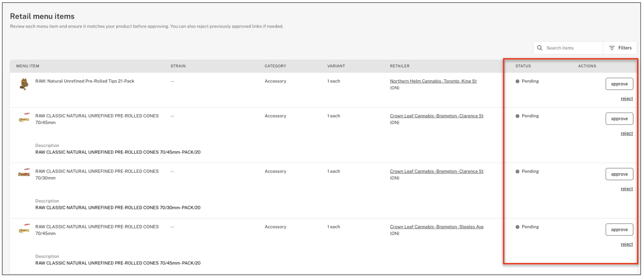Click the Filters lines icon
Screen dimensions: 644x277
(612, 48)
